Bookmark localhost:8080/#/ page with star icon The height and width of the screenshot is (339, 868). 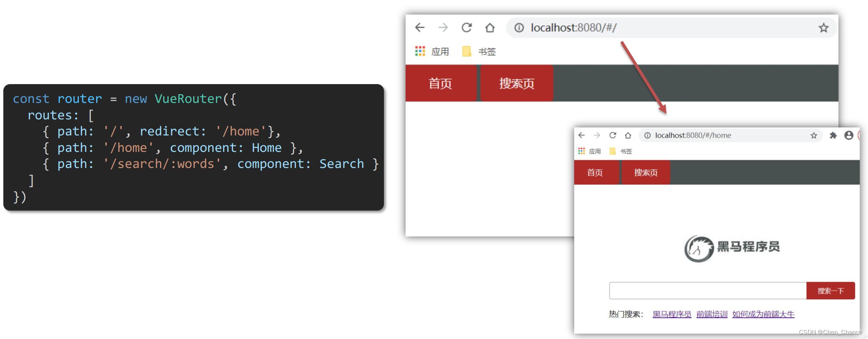[824, 28]
